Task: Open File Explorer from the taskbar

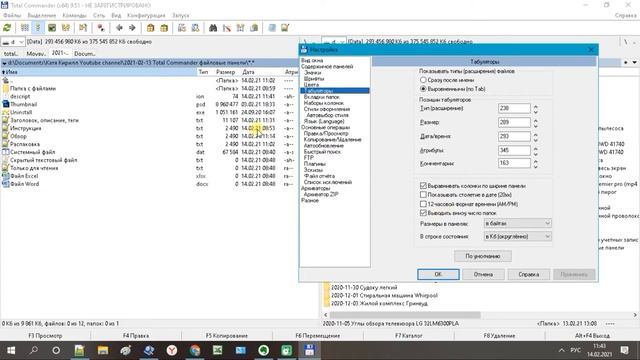Action: [x=103, y=350]
